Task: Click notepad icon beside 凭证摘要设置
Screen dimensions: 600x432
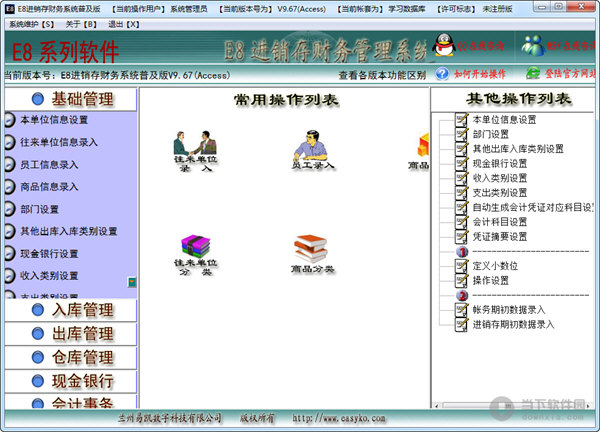Action: 461,236
